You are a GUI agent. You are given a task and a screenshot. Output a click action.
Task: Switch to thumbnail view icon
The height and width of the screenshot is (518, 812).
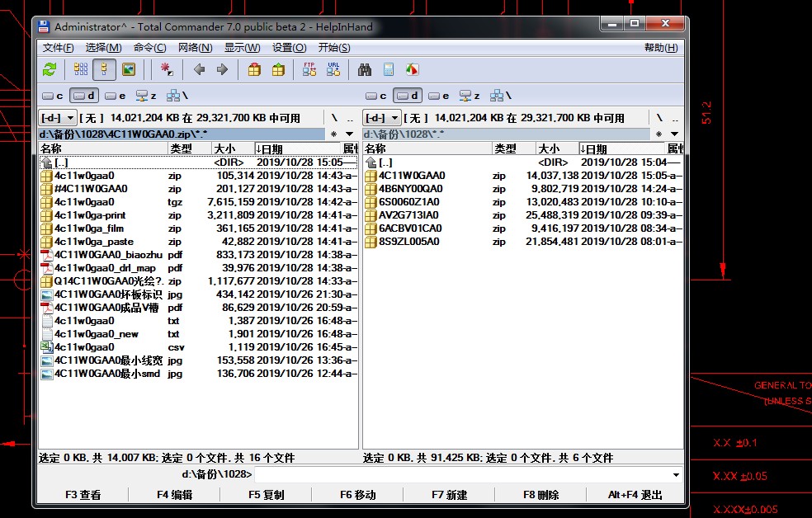pos(129,69)
